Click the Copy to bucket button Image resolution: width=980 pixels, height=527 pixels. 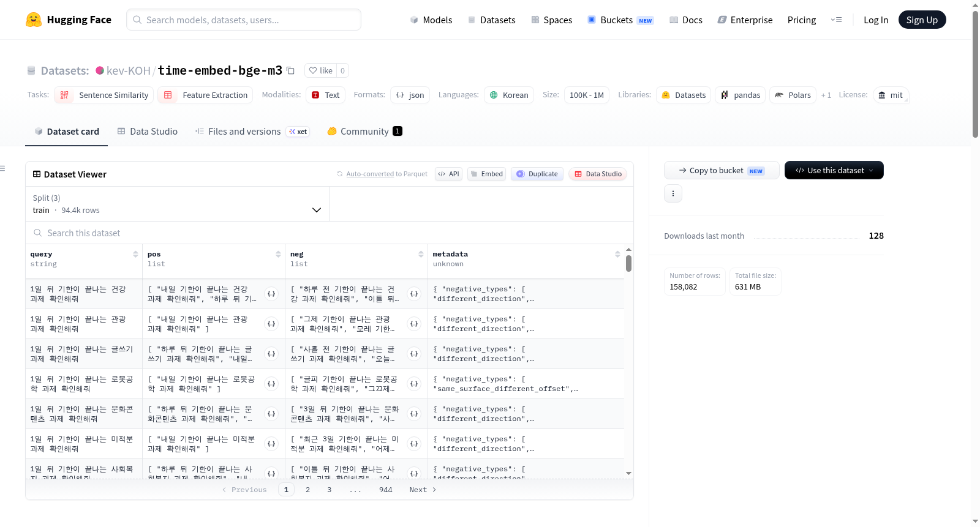click(x=722, y=170)
